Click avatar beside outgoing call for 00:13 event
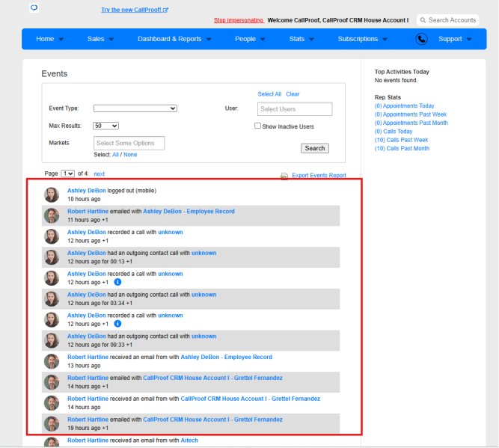This screenshot has width=499, height=448. click(52, 257)
